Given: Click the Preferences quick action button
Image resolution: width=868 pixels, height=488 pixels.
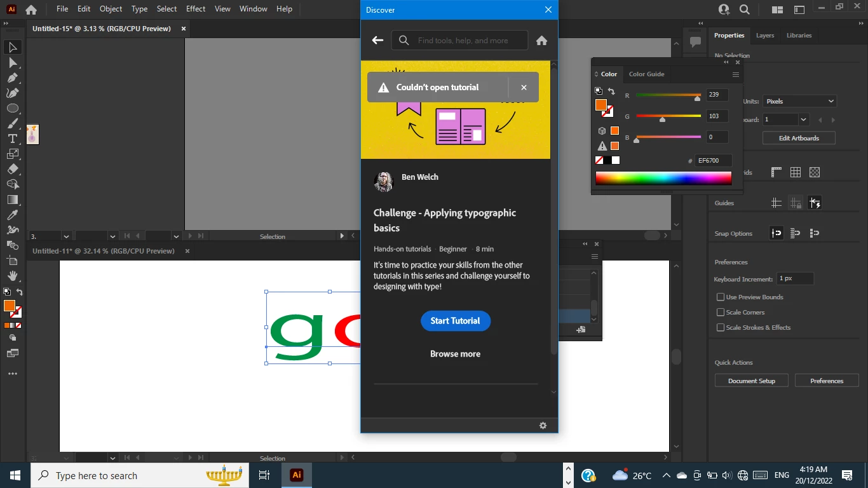Looking at the screenshot, I should click(827, 381).
